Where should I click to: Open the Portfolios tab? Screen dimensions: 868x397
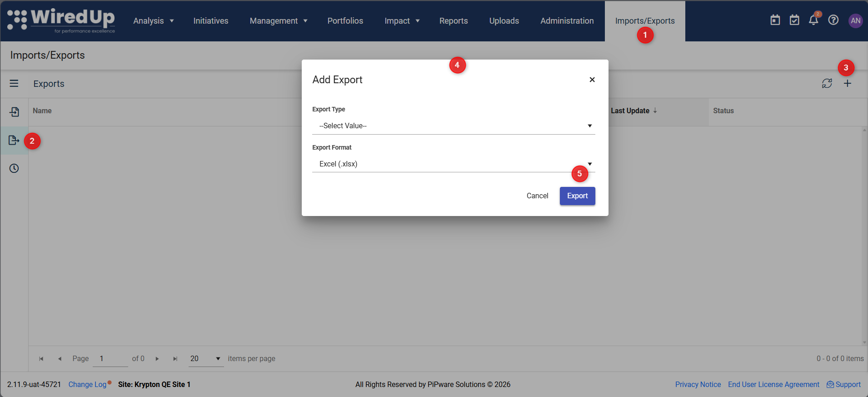point(345,21)
